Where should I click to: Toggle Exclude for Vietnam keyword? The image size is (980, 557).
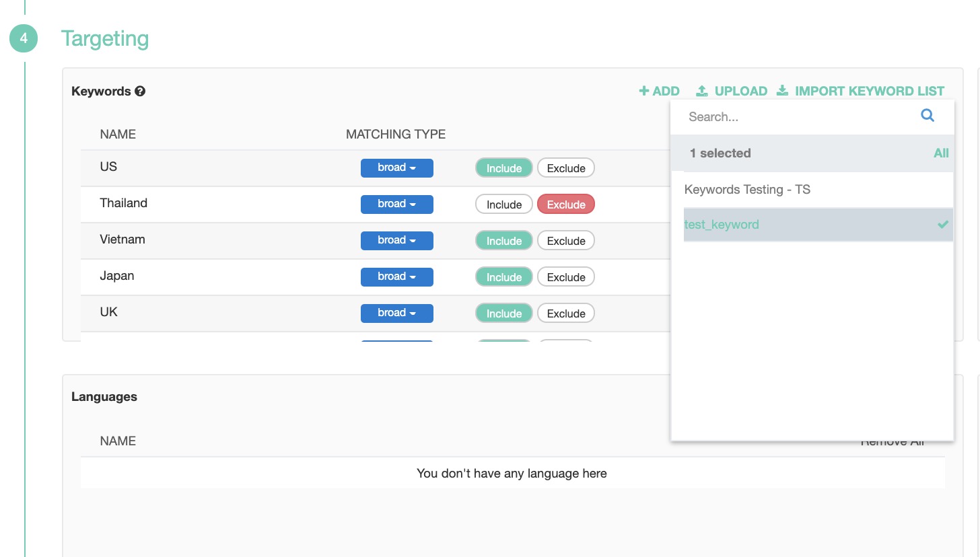(x=565, y=241)
